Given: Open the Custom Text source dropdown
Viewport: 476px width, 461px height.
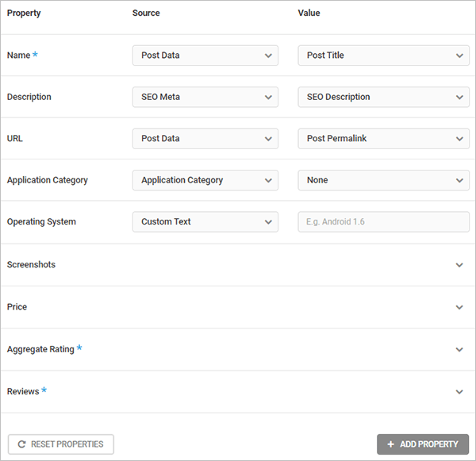Looking at the screenshot, I should pyautogui.click(x=205, y=221).
